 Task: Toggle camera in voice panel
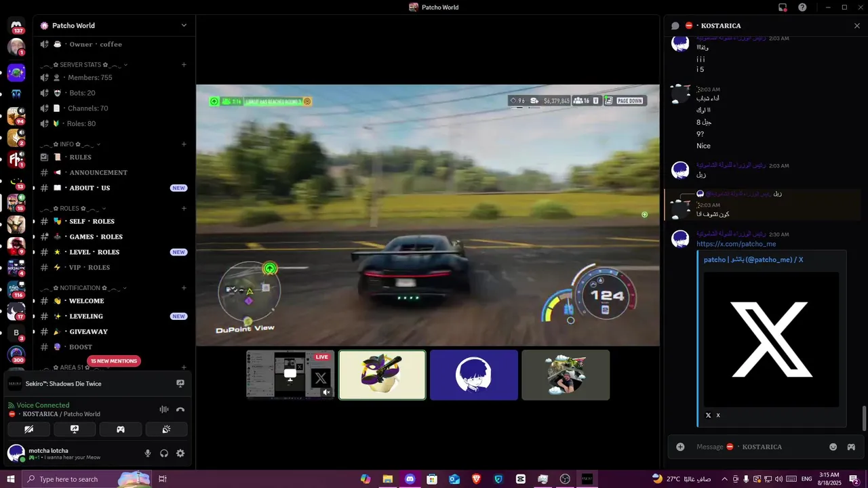[x=28, y=429]
